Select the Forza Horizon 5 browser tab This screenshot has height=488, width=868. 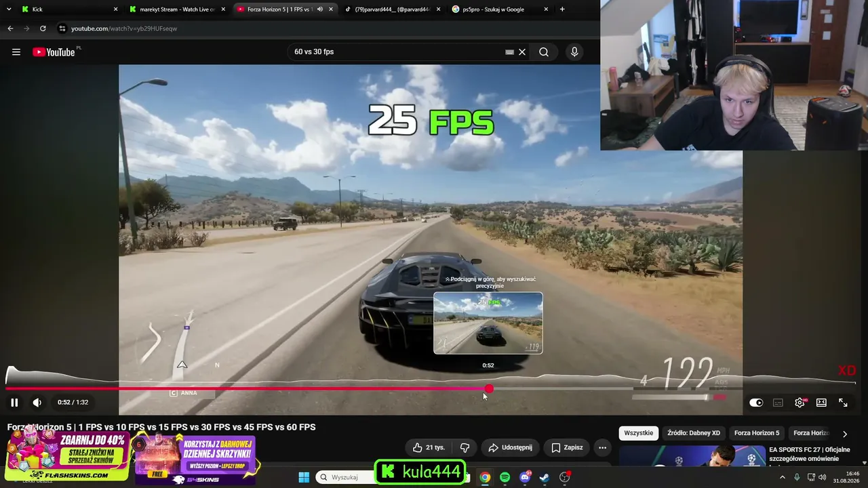click(279, 9)
